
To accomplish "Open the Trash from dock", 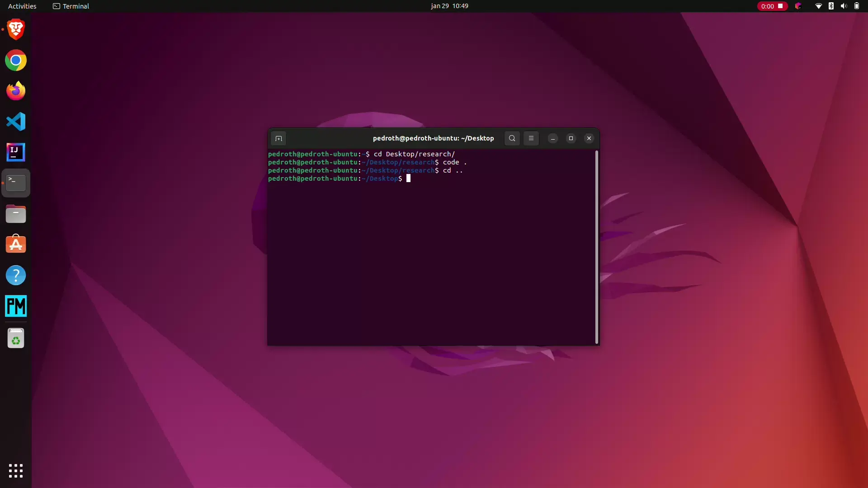I will 16,338.
